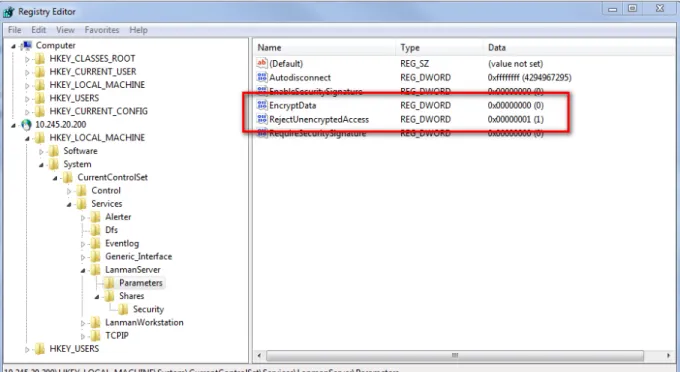The height and width of the screenshot is (372, 680).
Task: Select the EncryptData value name
Action: [293, 105]
